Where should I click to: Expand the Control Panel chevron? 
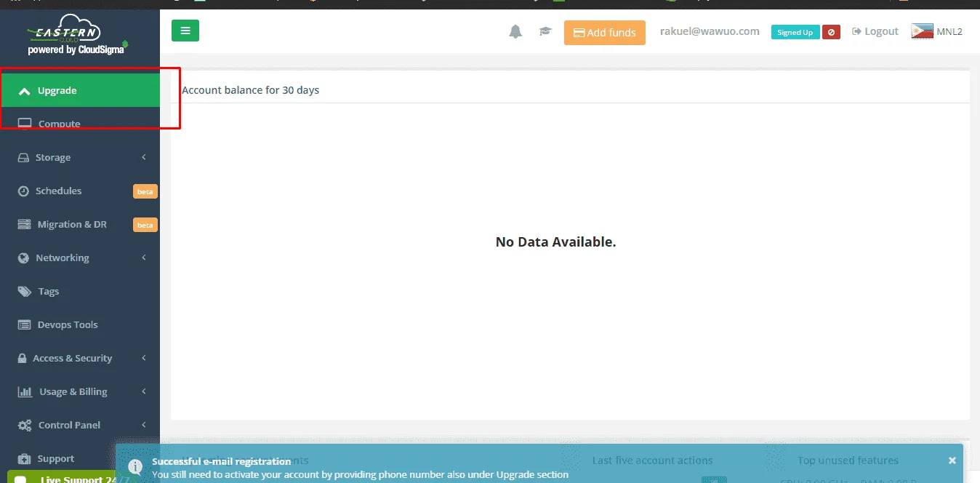[x=144, y=425]
